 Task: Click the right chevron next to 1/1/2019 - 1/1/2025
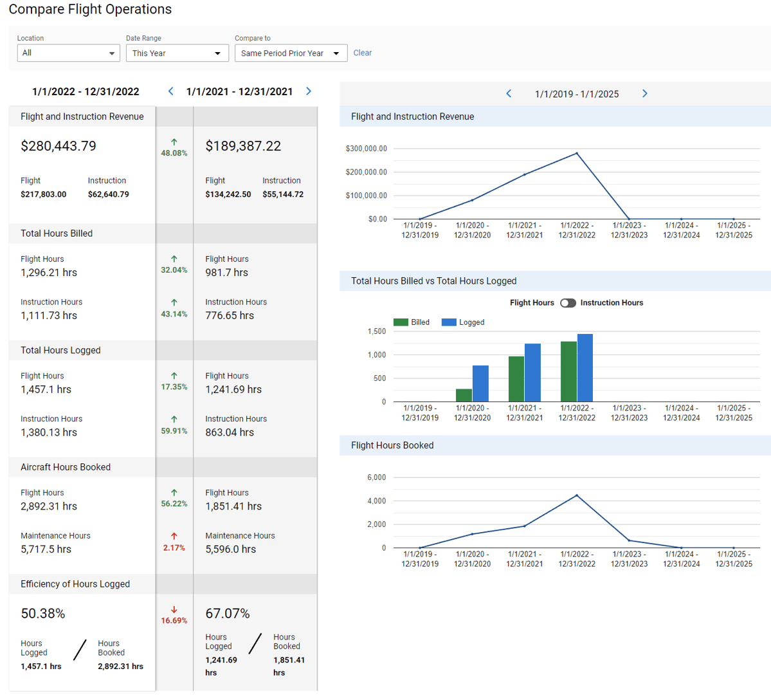(x=644, y=93)
